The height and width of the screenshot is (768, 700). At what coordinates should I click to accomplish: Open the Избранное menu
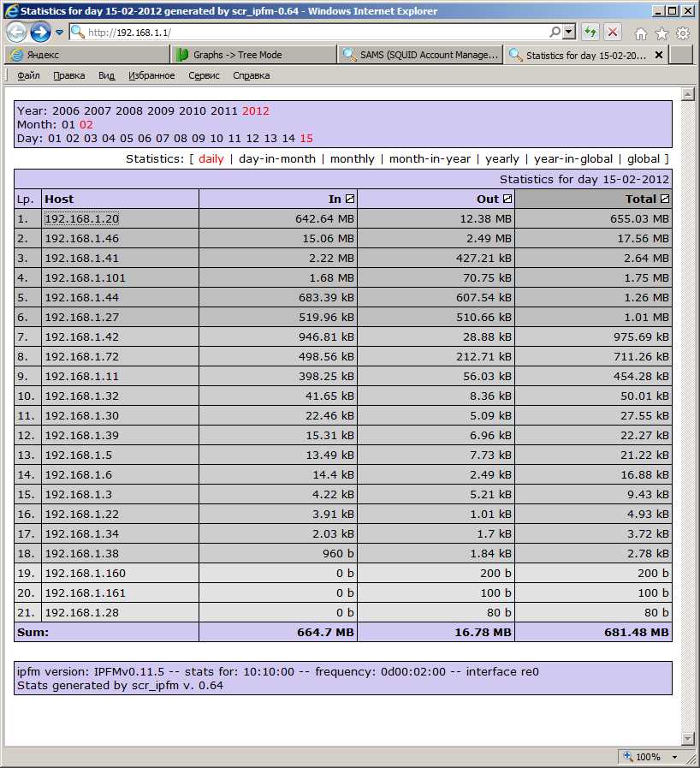coord(151,75)
